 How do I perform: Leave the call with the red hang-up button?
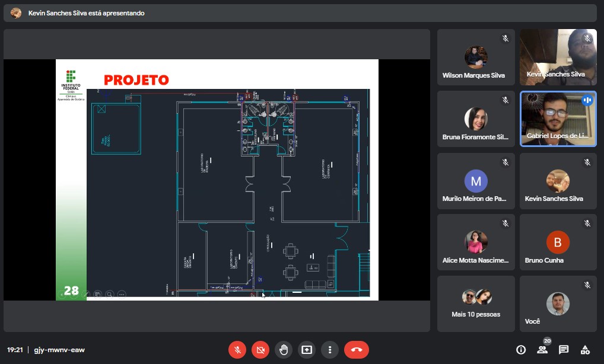357,350
